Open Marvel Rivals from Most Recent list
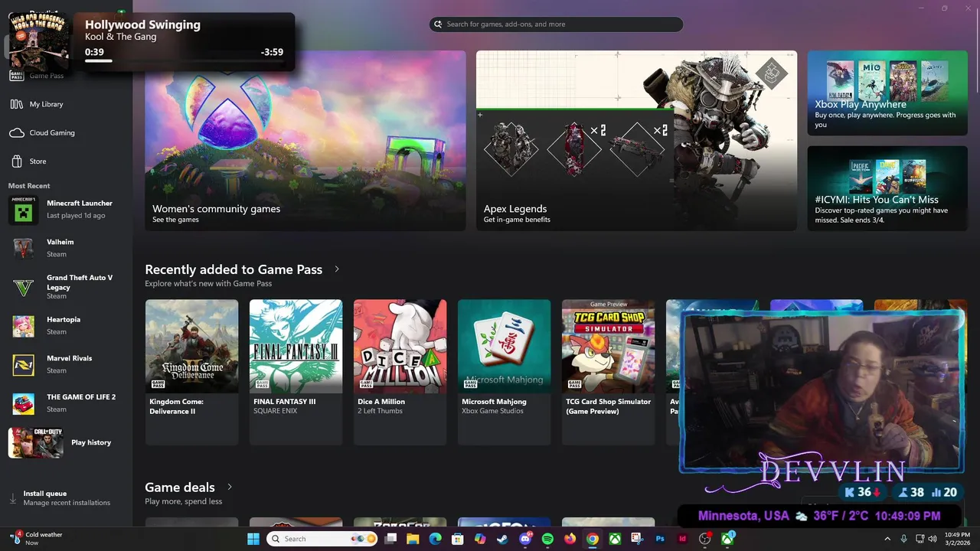 65,364
